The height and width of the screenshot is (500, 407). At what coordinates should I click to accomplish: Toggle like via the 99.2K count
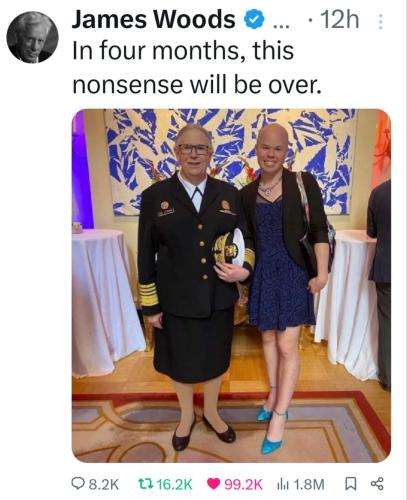(x=244, y=484)
